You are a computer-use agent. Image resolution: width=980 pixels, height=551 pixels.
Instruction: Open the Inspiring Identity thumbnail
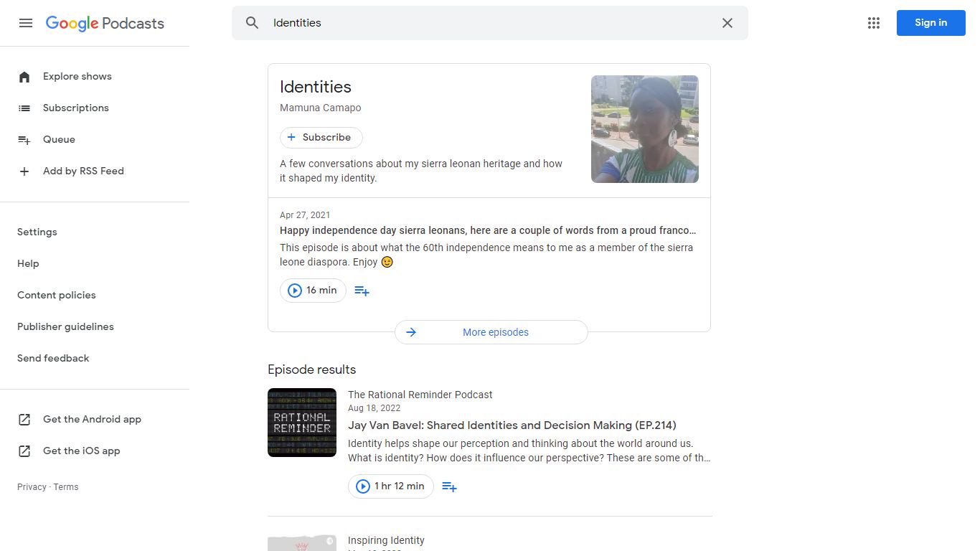[302, 542]
